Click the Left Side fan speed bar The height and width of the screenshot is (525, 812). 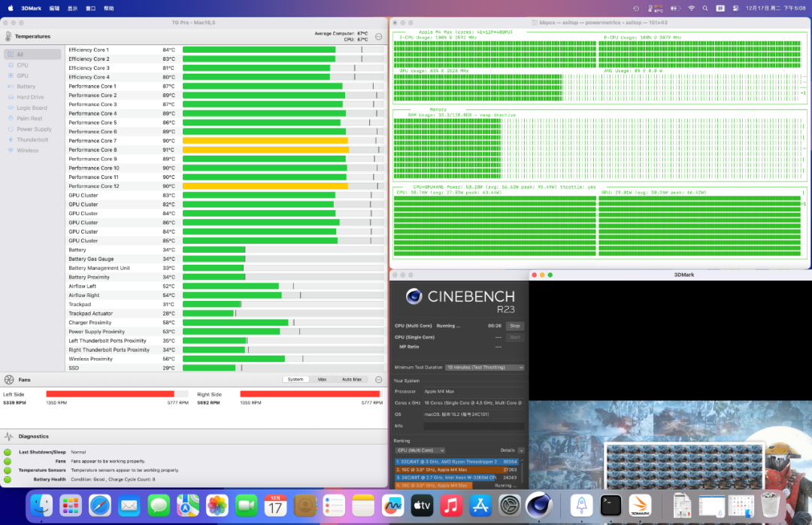pyautogui.click(x=117, y=394)
